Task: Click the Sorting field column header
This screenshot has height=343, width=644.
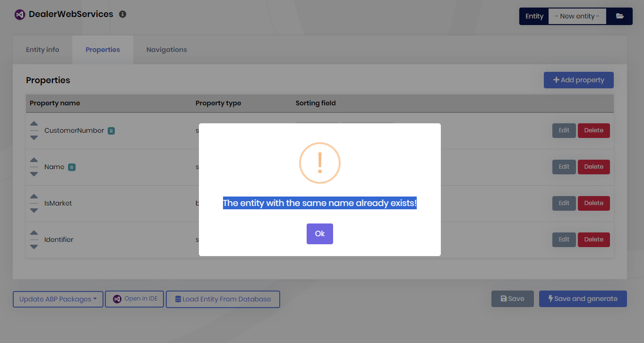Action: (316, 103)
